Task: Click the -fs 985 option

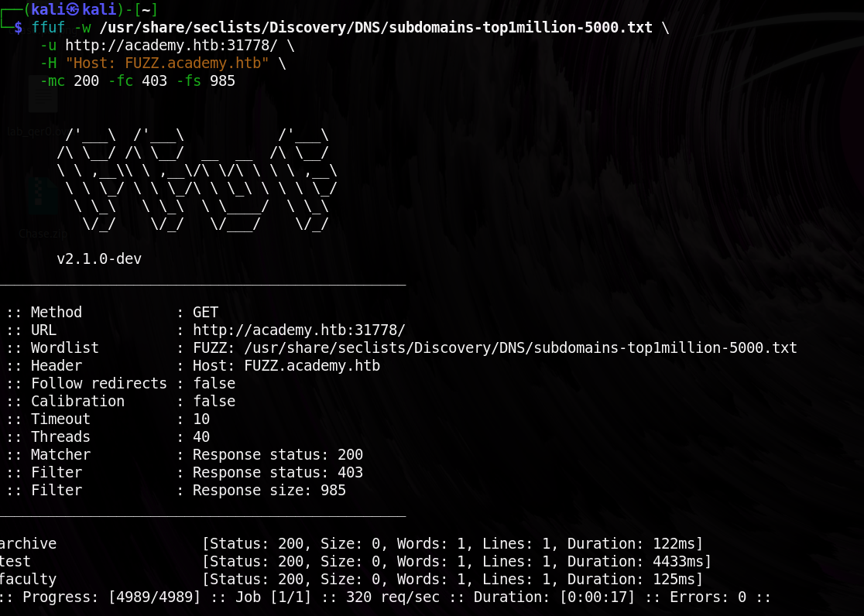Action: coord(205,80)
